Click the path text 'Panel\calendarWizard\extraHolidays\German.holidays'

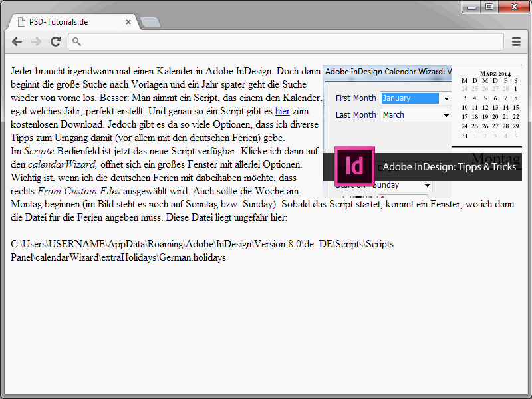[118, 257]
